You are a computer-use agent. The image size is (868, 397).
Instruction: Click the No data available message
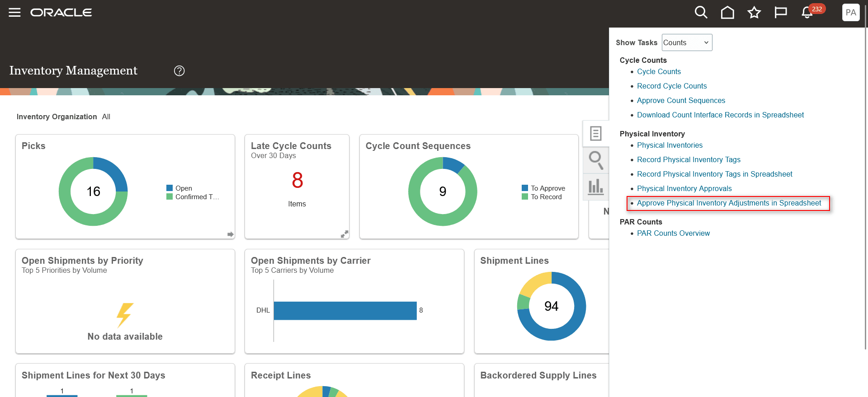[x=125, y=336]
